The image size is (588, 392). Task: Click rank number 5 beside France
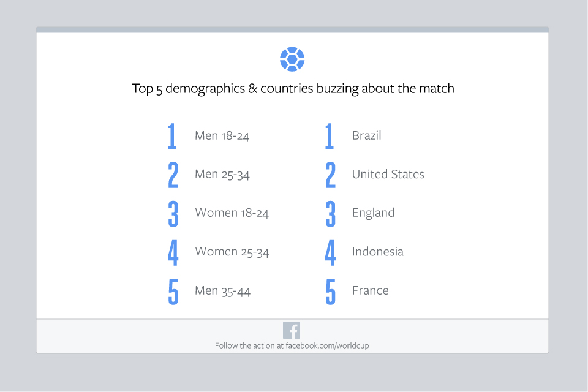tap(330, 292)
